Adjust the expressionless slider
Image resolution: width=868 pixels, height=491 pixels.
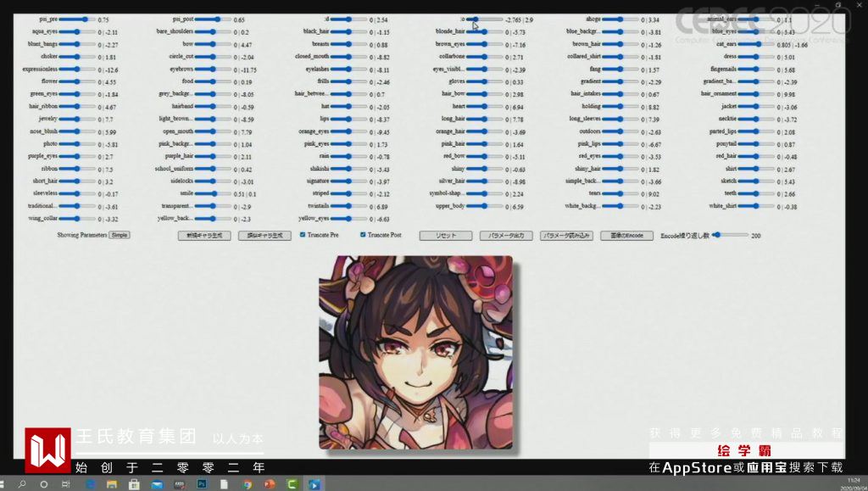click(77, 70)
